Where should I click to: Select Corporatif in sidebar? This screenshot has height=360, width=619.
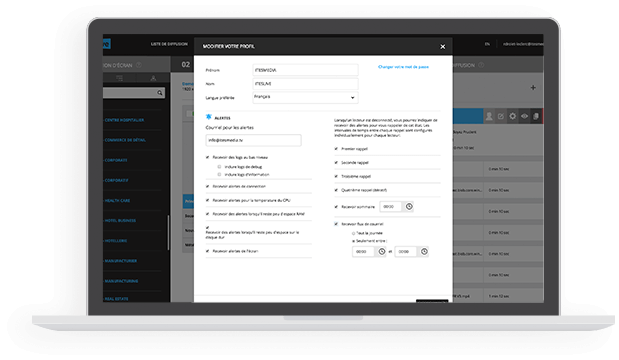[x=116, y=180]
